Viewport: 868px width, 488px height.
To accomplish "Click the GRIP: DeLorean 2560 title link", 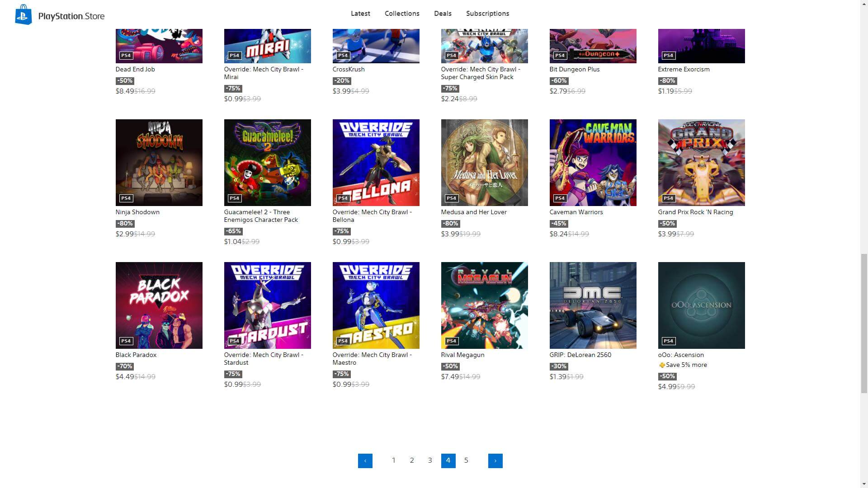I will pyautogui.click(x=580, y=355).
